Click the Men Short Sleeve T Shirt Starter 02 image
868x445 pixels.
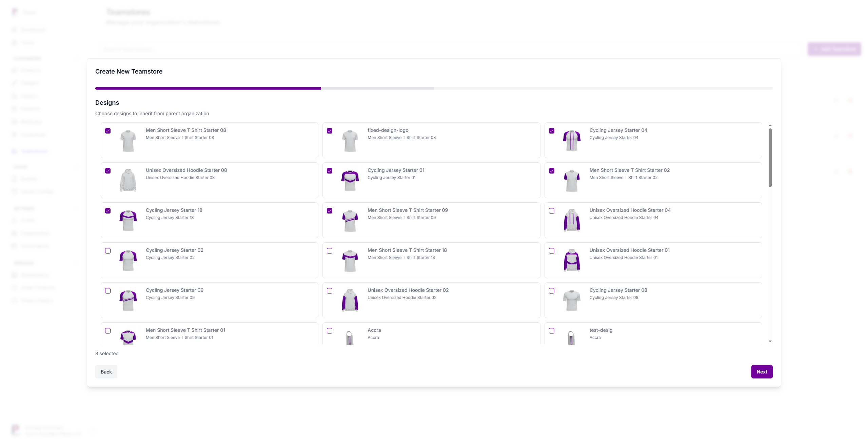click(572, 180)
